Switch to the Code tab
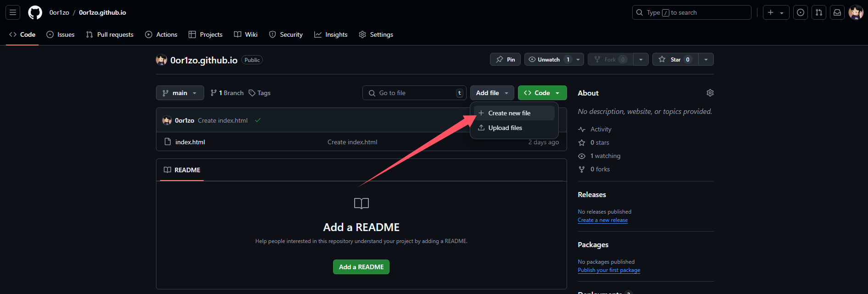Image resolution: width=868 pixels, height=294 pixels. point(22,34)
